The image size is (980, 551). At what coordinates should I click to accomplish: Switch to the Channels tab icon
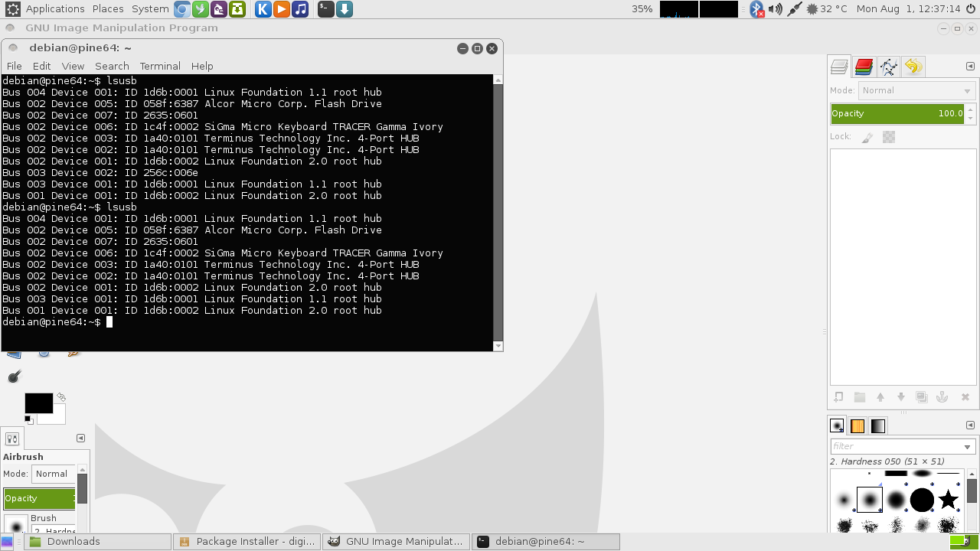pyautogui.click(x=864, y=67)
